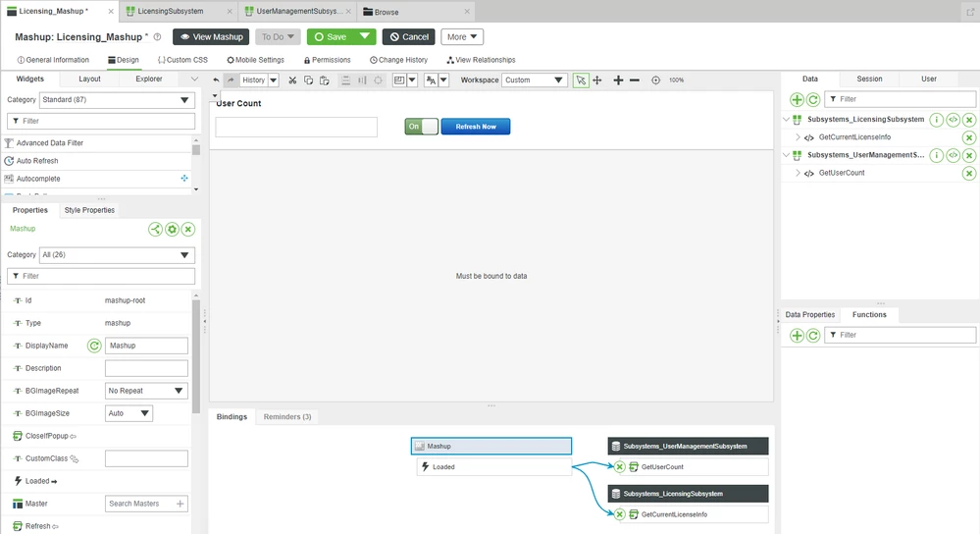Remove Subsystems_LicensingSubsystem entity
This screenshot has width=980, height=534.
pos(969,120)
